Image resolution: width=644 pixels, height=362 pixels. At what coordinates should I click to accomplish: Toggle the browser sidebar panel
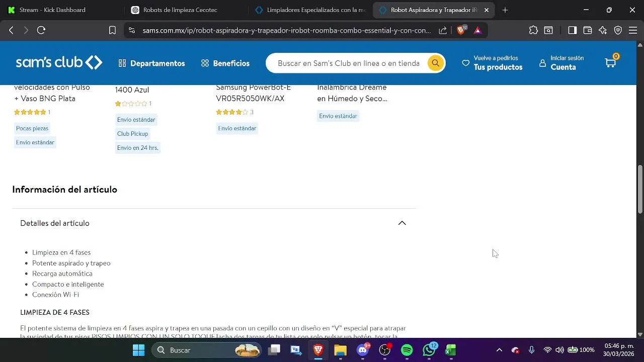coord(572,30)
